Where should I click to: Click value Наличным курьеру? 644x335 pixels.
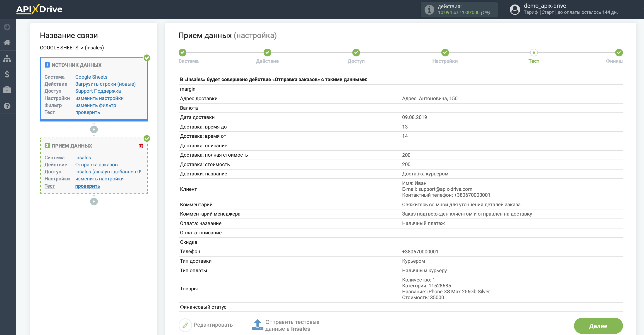tap(424, 271)
